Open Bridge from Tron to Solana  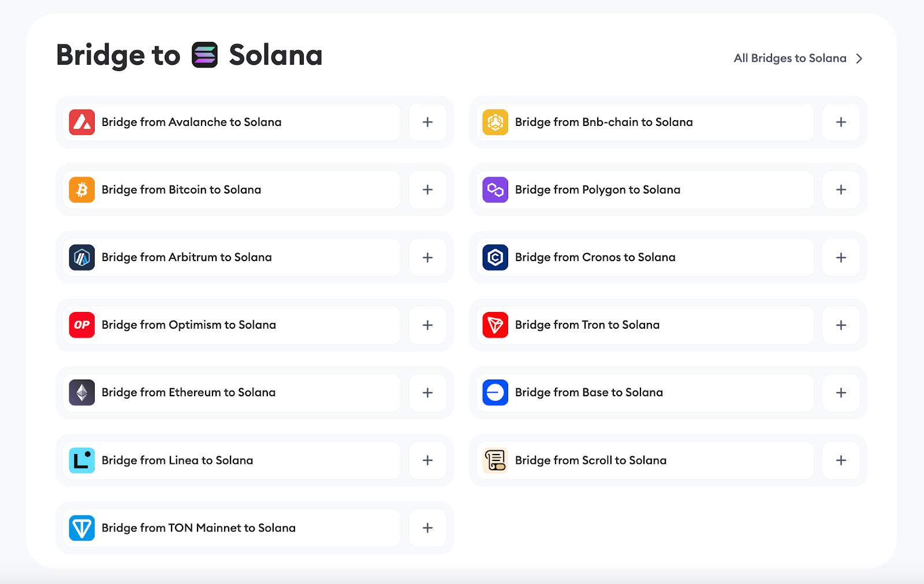[645, 325]
